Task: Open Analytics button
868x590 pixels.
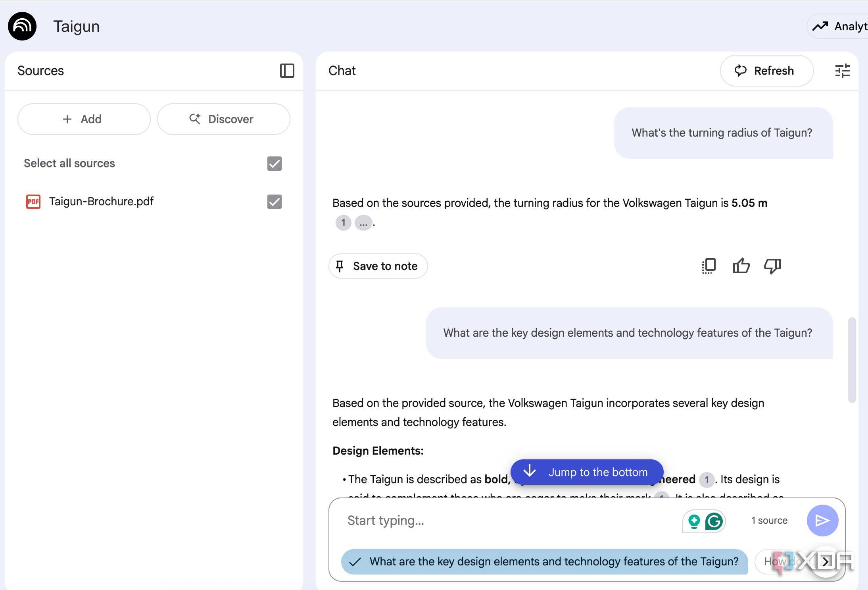Action: 838,26
